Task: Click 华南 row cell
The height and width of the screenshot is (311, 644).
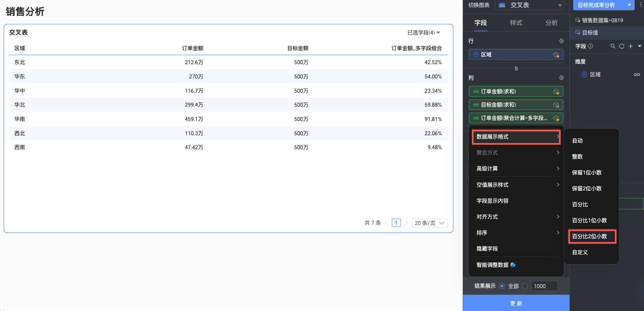Action: (x=20, y=119)
